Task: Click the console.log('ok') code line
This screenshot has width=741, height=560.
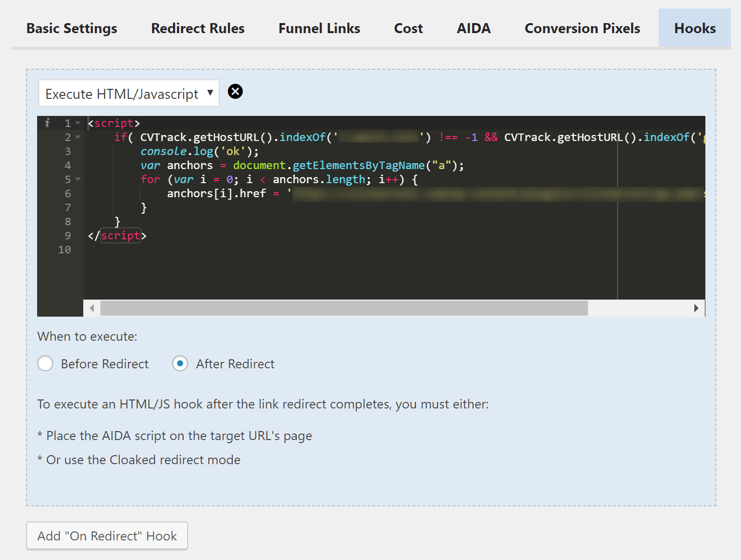Action: pos(200,151)
